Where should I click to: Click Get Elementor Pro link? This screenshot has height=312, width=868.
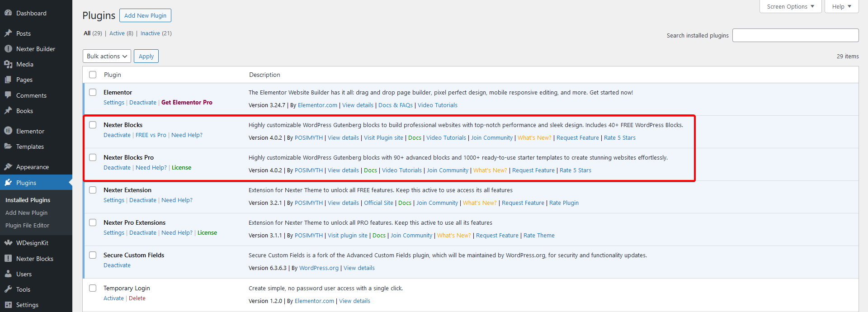187,103
